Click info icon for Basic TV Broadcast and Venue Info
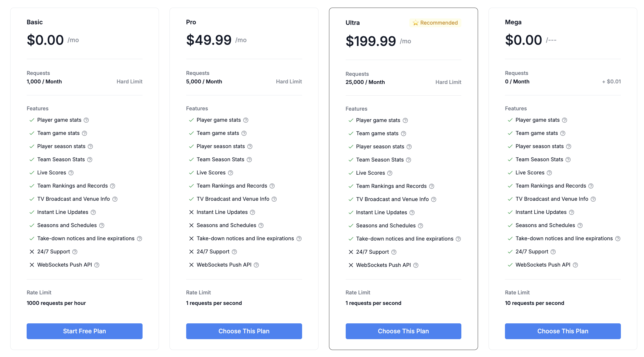 point(115,199)
